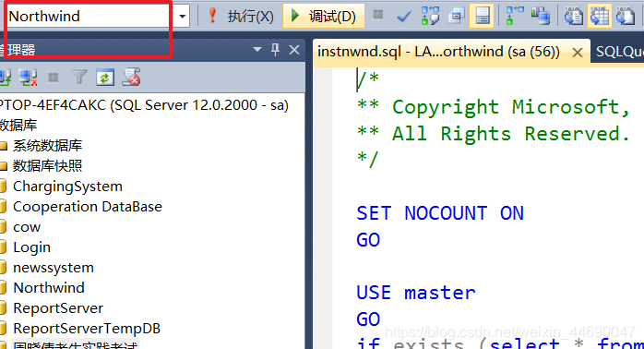Click the 系统数据库 folder icon

(x=4, y=146)
